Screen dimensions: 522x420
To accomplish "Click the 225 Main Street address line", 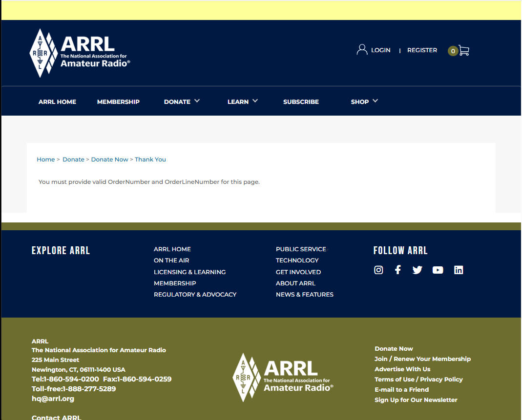I will (x=55, y=360).
